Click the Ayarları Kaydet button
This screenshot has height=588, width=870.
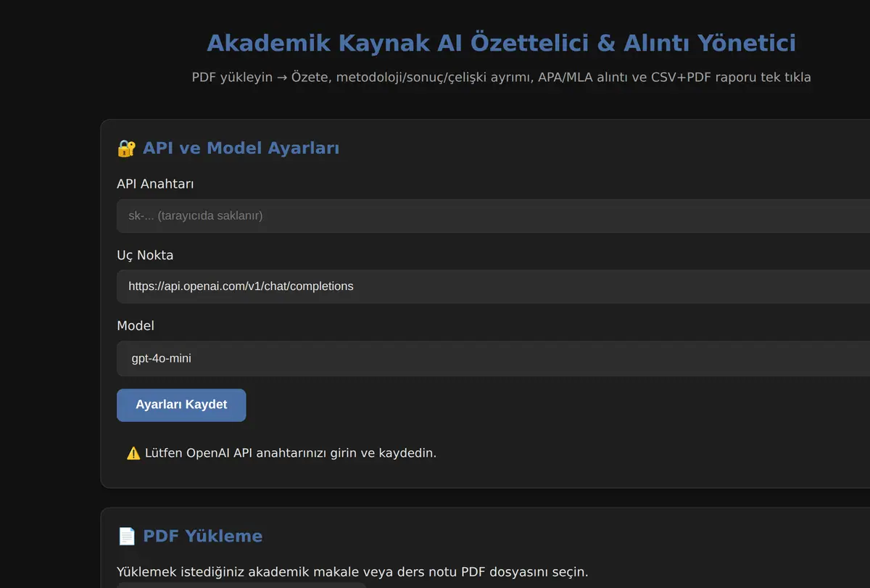tap(181, 405)
